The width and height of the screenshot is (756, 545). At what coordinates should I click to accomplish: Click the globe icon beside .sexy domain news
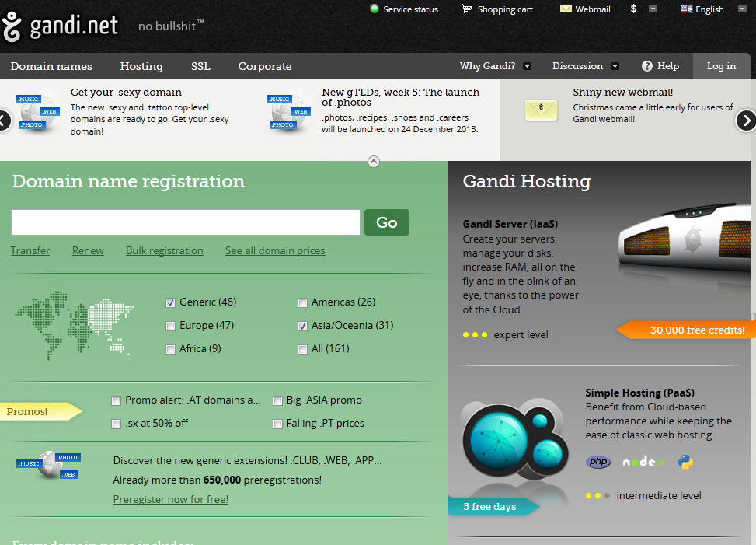pyautogui.click(x=38, y=113)
